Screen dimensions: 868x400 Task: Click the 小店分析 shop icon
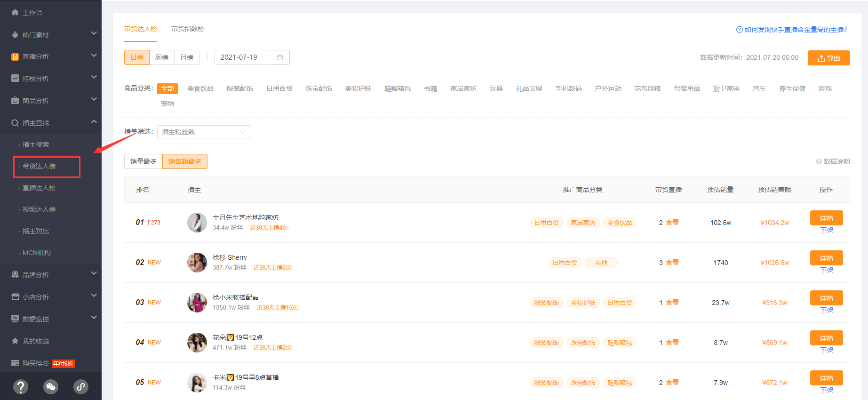click(15, 296)
